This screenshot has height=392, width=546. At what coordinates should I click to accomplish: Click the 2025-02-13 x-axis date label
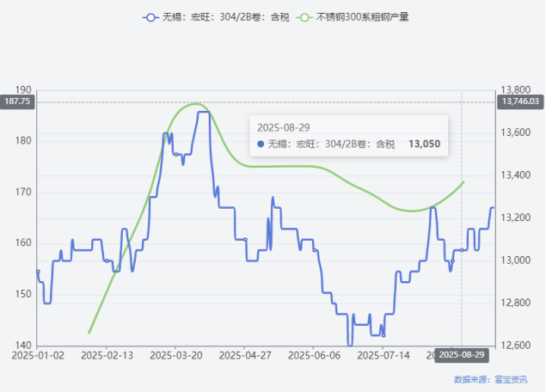point(107,355)
